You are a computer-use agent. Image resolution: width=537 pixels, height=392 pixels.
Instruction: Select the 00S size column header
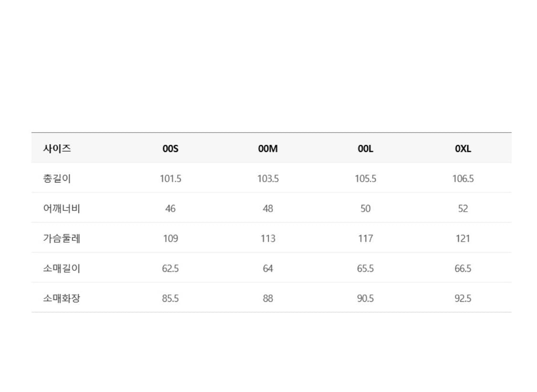170,148
